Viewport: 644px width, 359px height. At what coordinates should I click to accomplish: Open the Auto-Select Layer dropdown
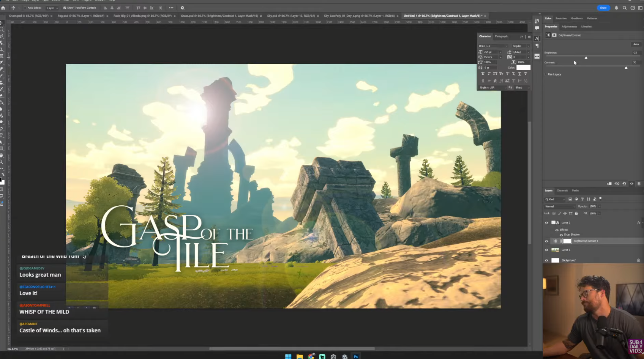click(52, 8)
